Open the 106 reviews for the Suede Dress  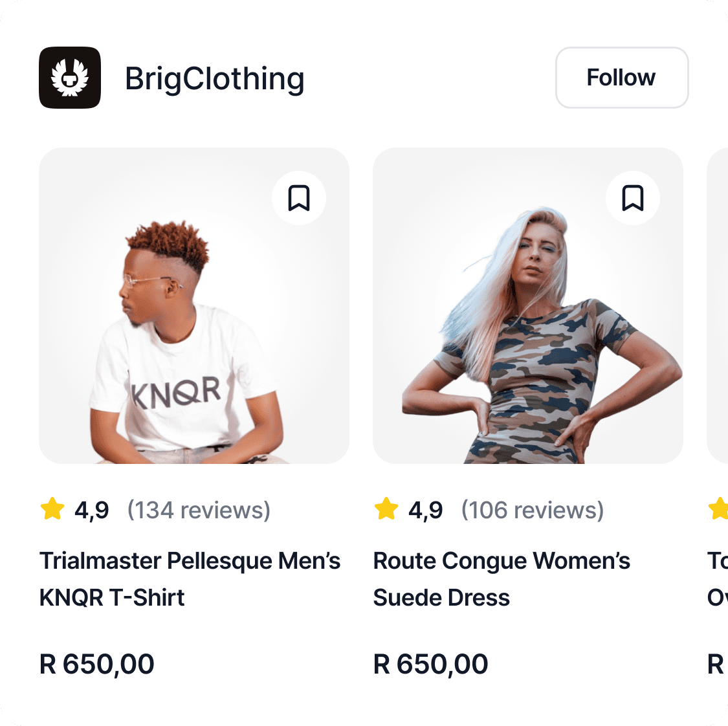[x=532, y=509]
